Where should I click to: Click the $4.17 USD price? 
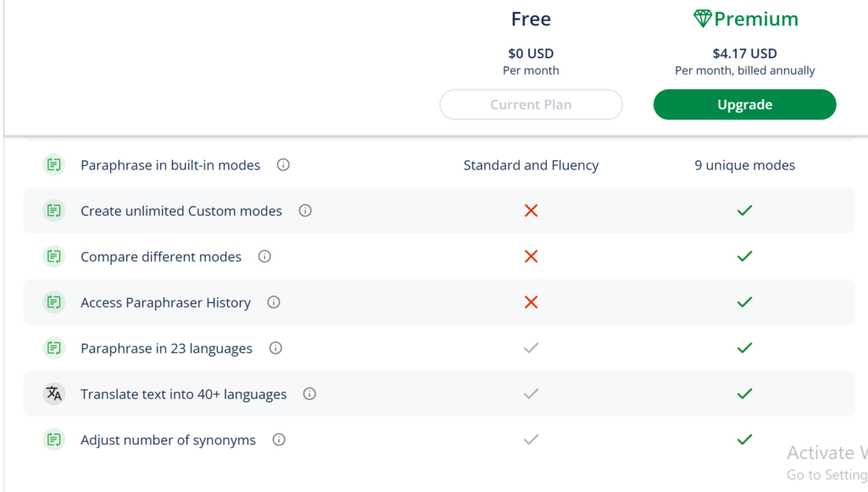(744, 53)
